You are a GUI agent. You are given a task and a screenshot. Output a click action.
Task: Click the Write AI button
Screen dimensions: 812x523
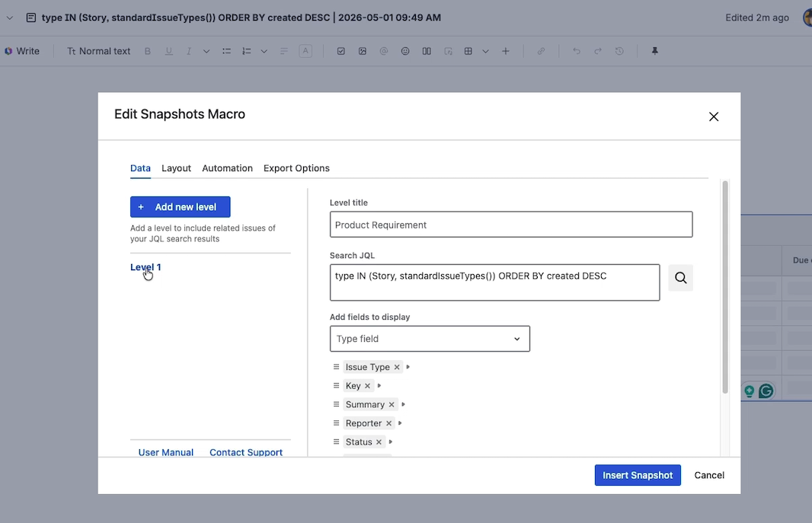click(x=22, y=51)
